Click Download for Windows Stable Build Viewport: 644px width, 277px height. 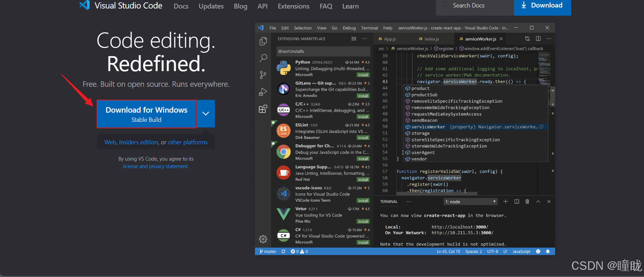146,114
